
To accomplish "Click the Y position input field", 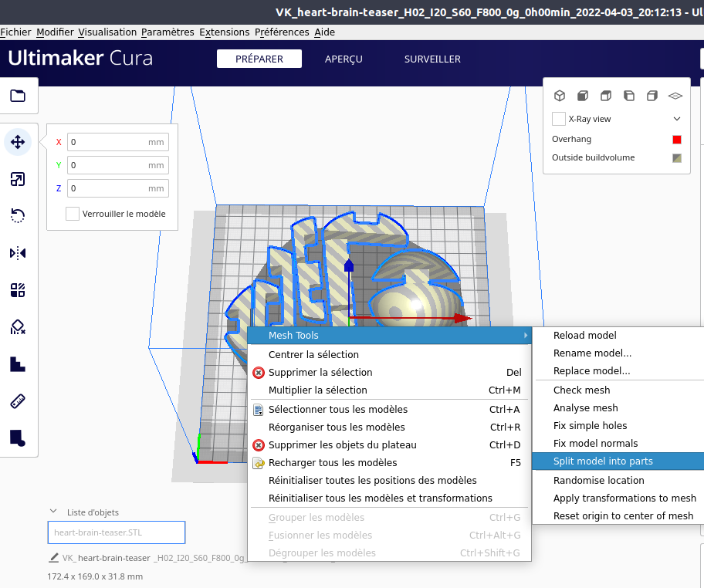I will pyautogui.click(x=118, y=165).
